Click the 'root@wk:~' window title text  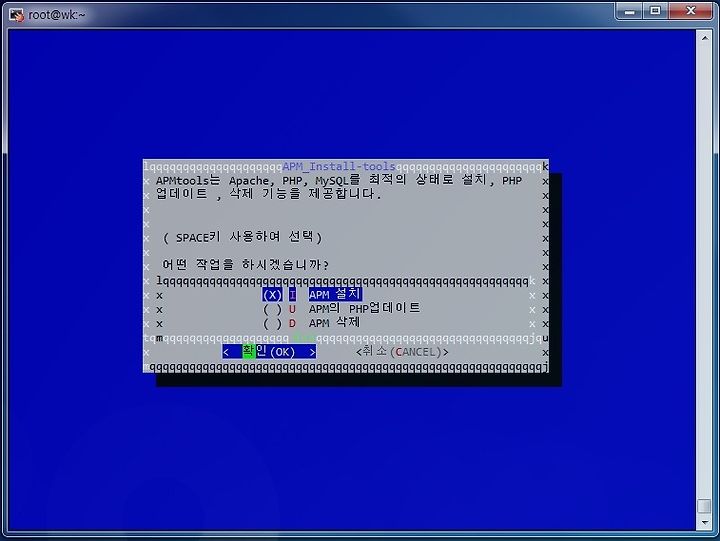57,15
